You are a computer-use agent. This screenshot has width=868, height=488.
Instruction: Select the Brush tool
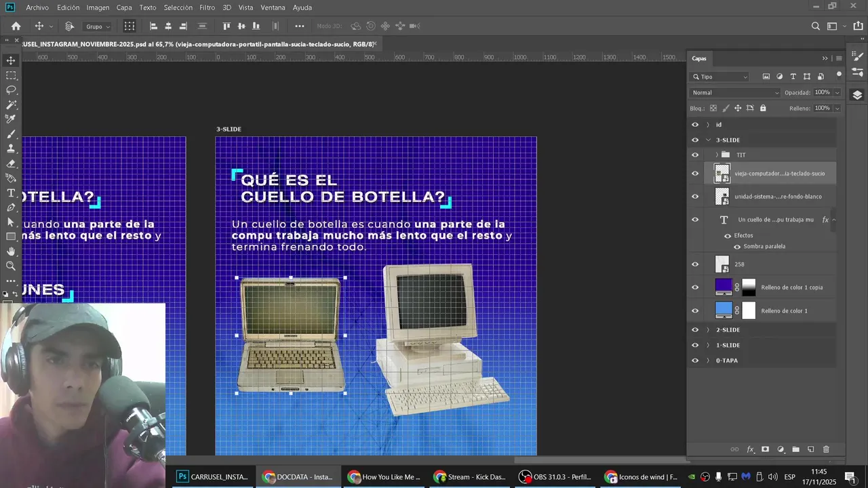11,134
